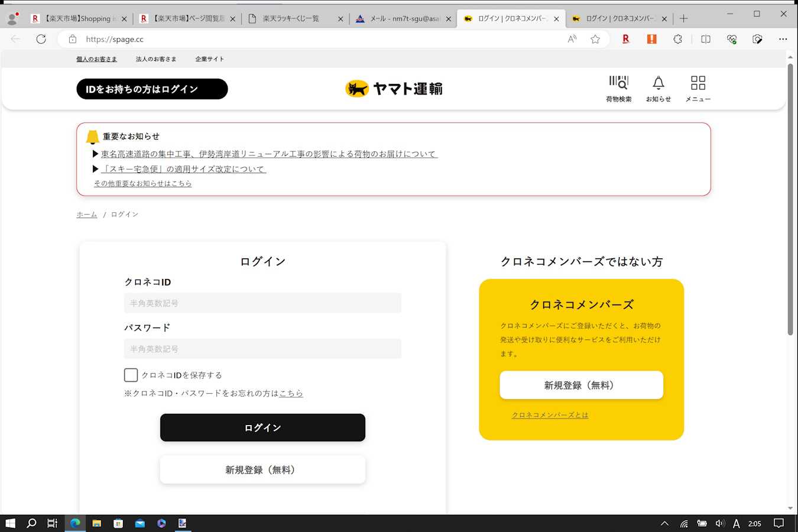The height and width of the screenshot is (532, 798).
Task: Open Task View on taskbar
Action: [53, 523]
